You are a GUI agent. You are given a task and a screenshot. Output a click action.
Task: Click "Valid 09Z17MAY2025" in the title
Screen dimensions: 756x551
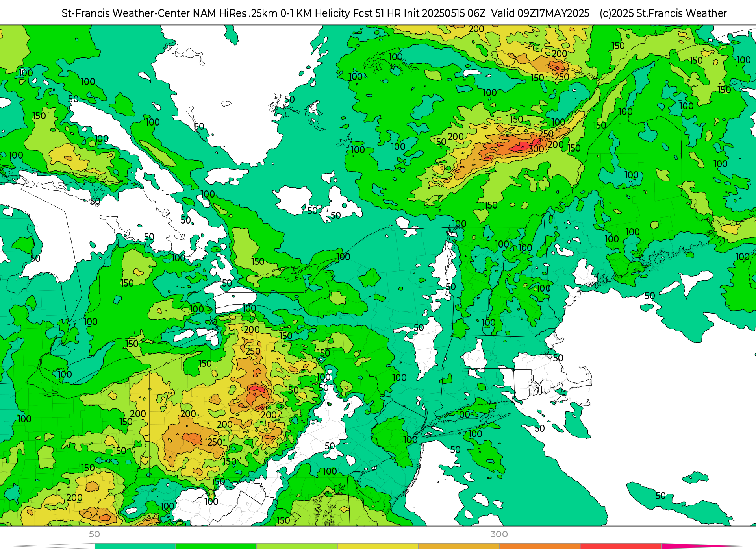[x=540, y=13]
